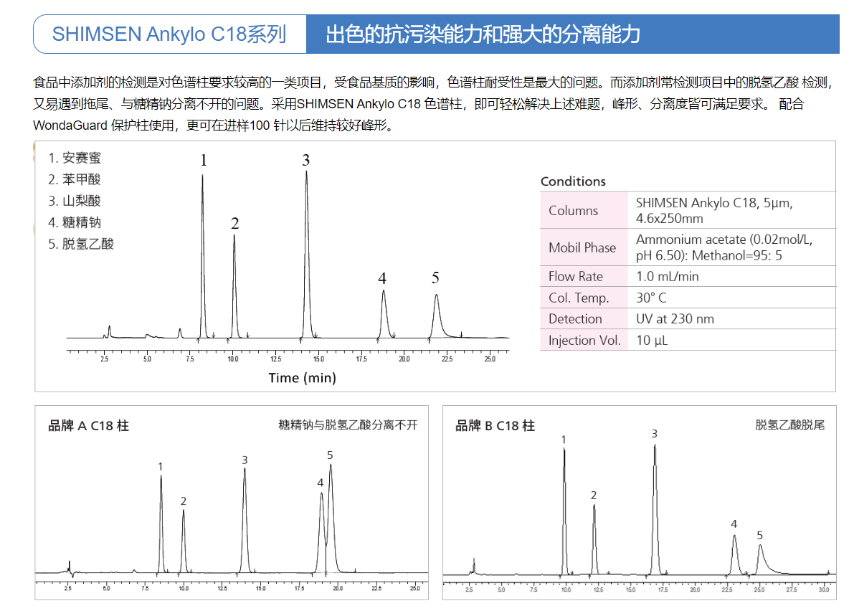Click the 品牌 A C18 柱 chart title
This screenshot has width=849, height=616.
pos(88,426)
